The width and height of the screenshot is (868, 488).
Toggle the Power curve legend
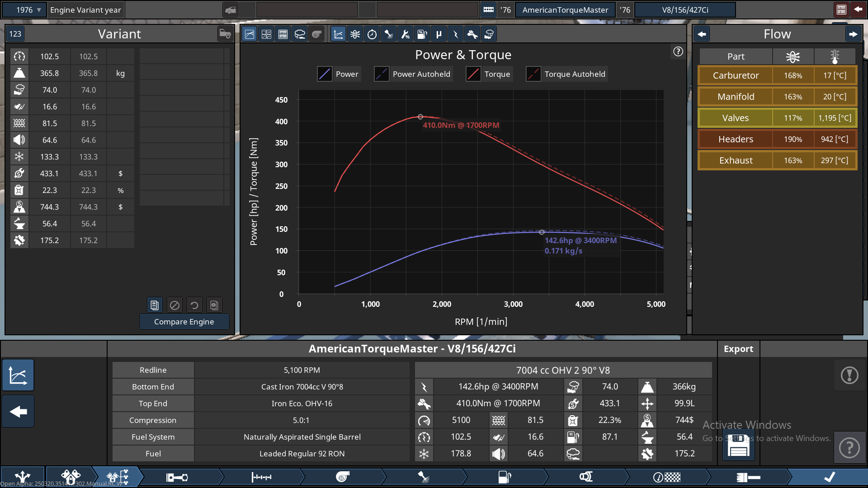pyautogui.click(x=338, y=74)
